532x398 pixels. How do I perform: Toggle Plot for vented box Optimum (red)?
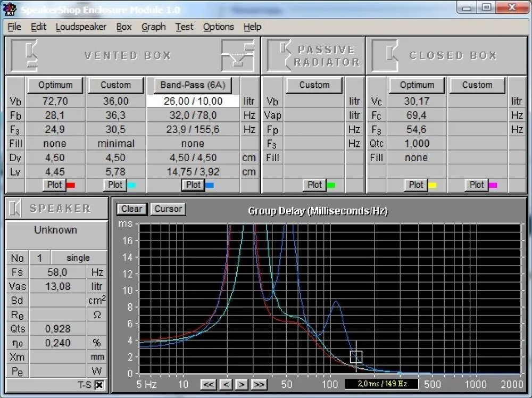(x=55, y=185)
